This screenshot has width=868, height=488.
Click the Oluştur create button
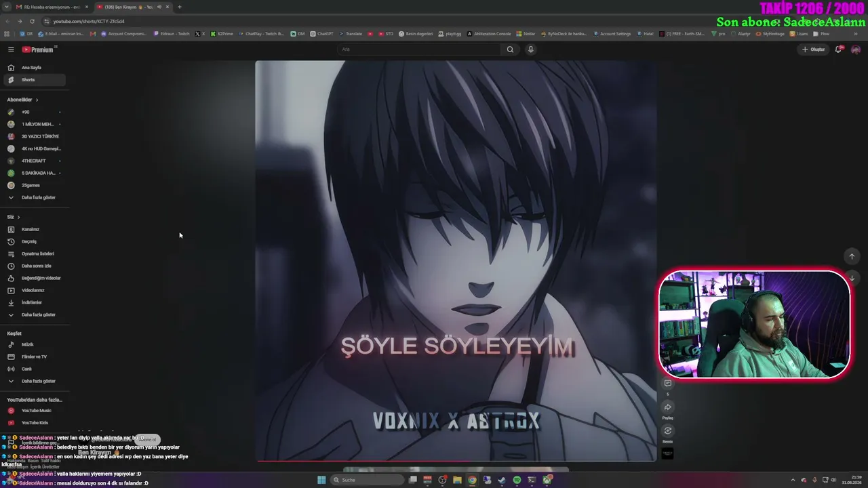814,49
